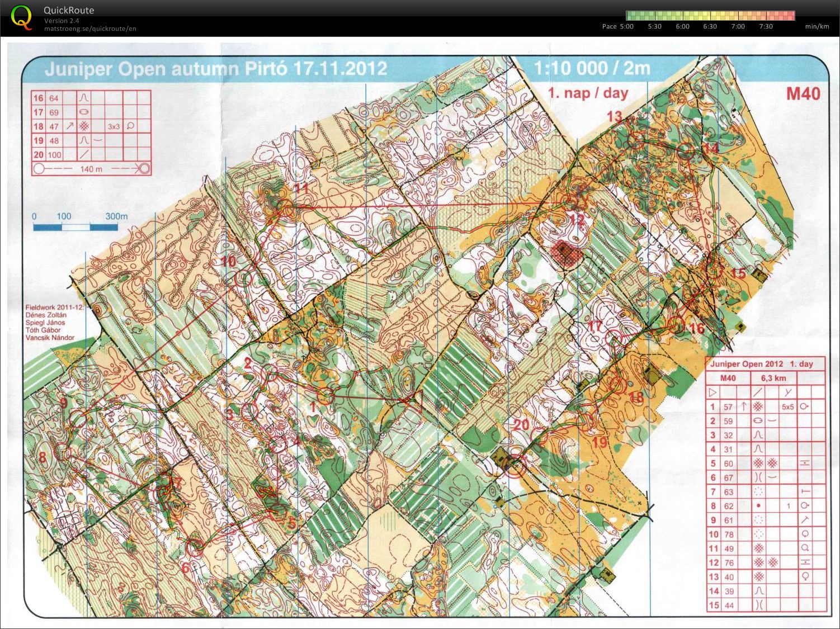Image resolution: width=840 pixels, height=629 pixels.
Task: Click the 1:10 000 / 2m scale text
Action: (592, 68)
